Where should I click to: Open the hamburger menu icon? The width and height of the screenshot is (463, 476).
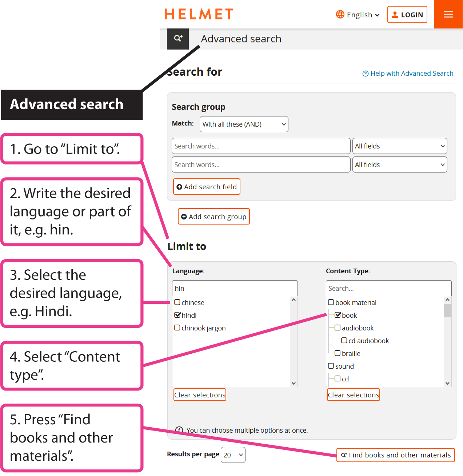pos(448,15)
